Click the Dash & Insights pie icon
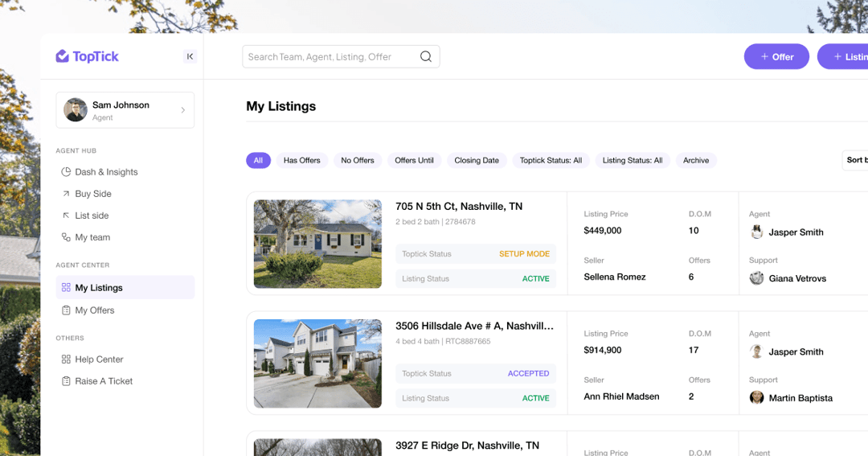 pyautogui.click(x=66, y=172)
